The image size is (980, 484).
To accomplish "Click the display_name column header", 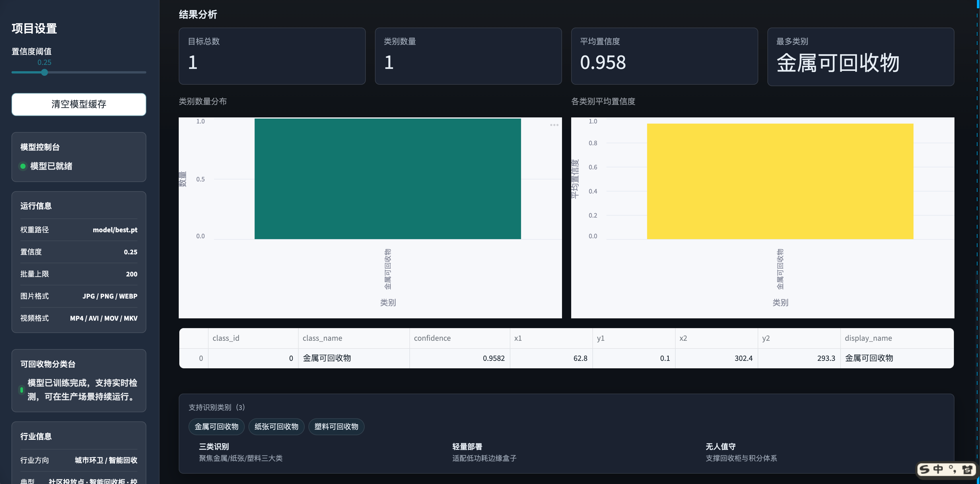I will coord(897,338).
